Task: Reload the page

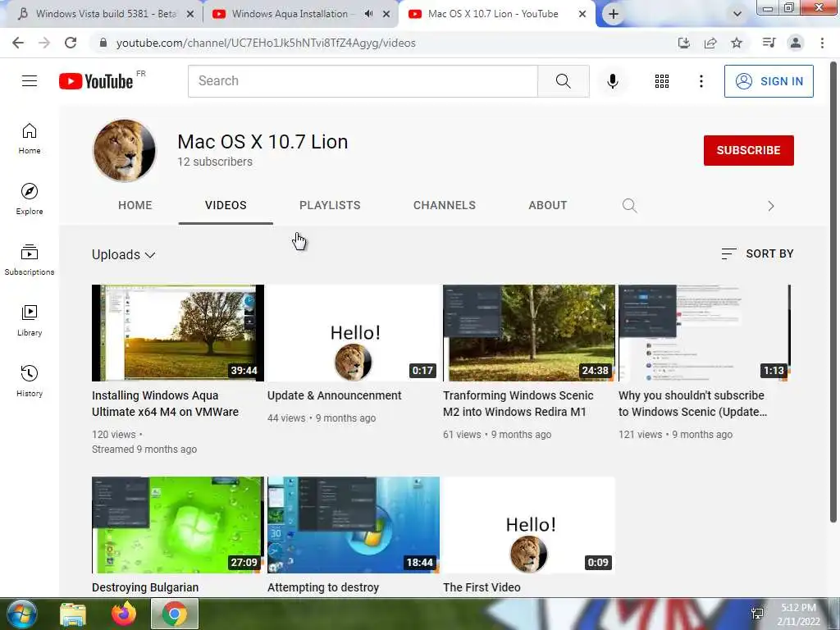Action: pyautogui.click(x=71, y=43)
